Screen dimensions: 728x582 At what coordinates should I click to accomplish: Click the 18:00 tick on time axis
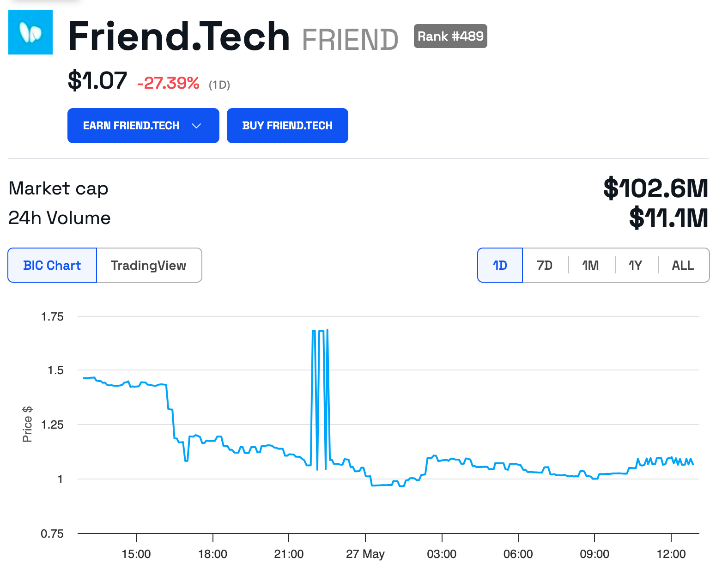(212, 554)
